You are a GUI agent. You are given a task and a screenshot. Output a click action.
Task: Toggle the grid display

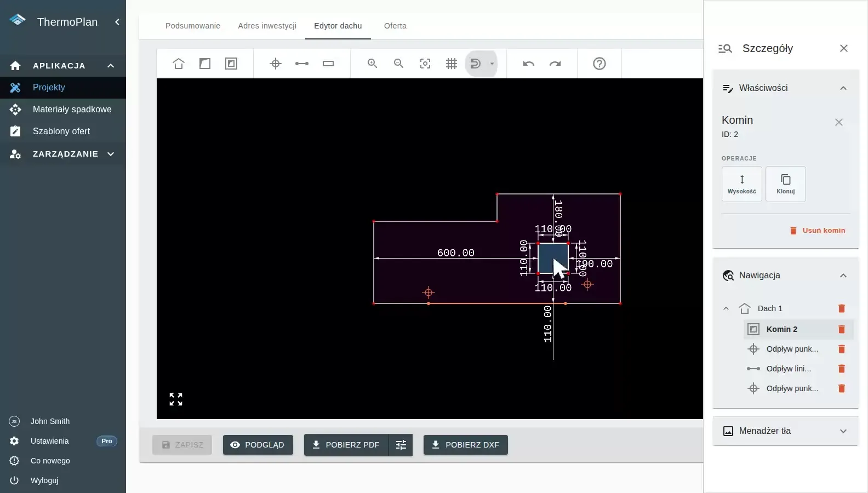point(452,64)
